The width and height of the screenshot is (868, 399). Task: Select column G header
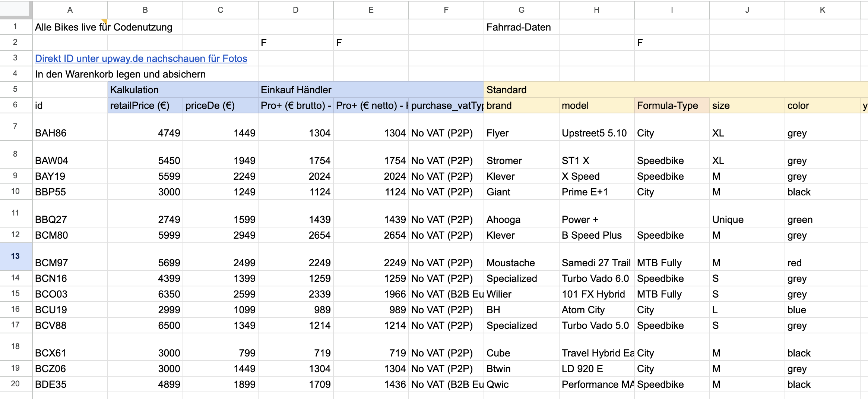pos(521,10)
